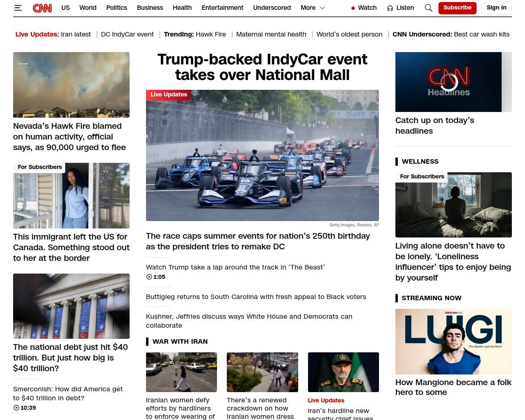Expand the More menu chevron
525x420 pixels.
pyautogui.click(x=322, y=8)
